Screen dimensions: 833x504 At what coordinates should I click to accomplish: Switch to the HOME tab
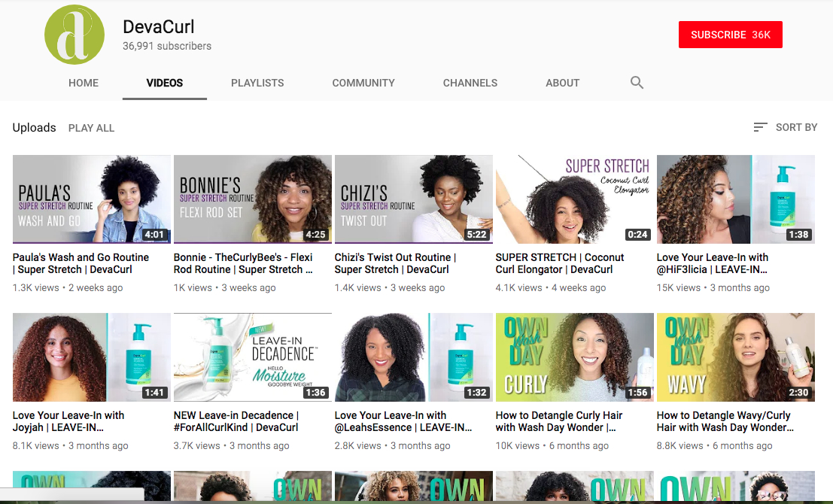(x=84, y=83)
